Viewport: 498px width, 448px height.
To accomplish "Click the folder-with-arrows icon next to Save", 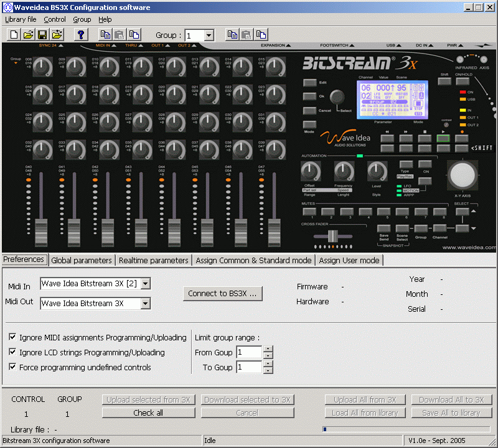I will pos(57,35).
